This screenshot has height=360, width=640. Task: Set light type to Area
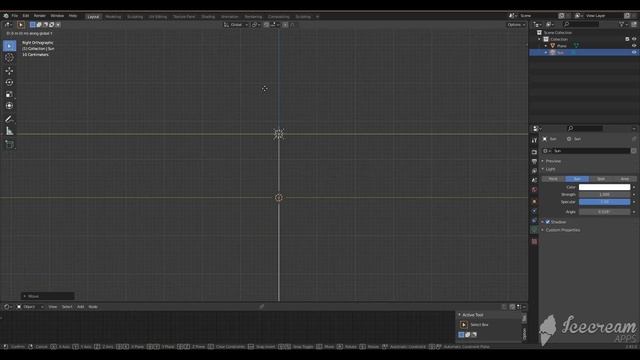click(x=625, y=179)
